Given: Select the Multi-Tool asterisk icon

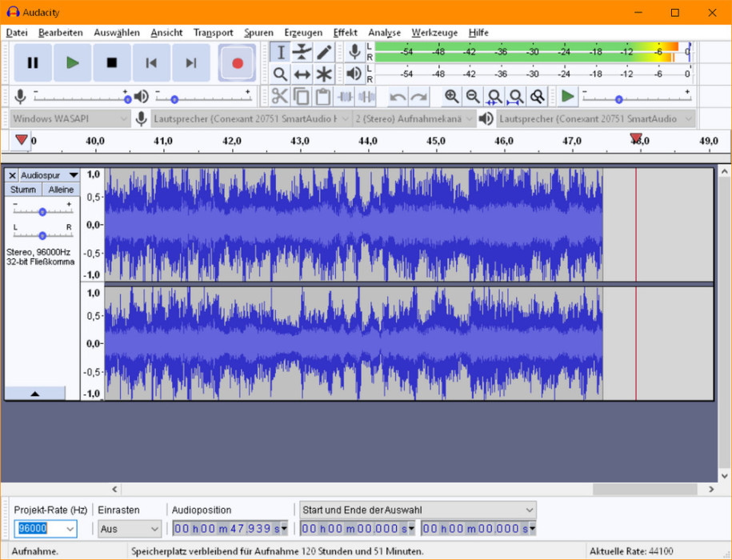Looking at the screenshot, I should (324, 74).
